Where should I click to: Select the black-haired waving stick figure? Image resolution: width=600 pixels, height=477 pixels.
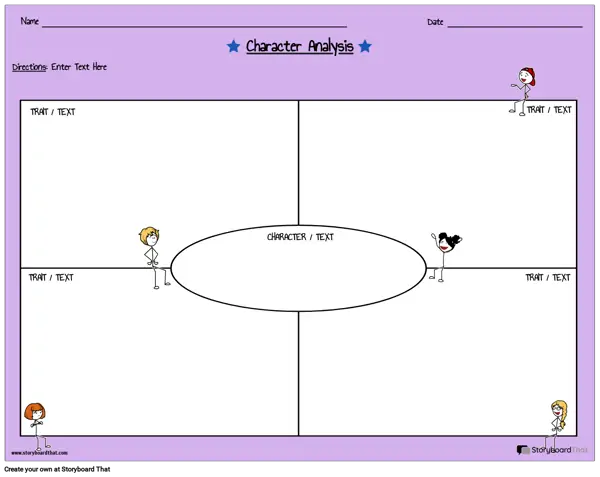click(444, 255)
